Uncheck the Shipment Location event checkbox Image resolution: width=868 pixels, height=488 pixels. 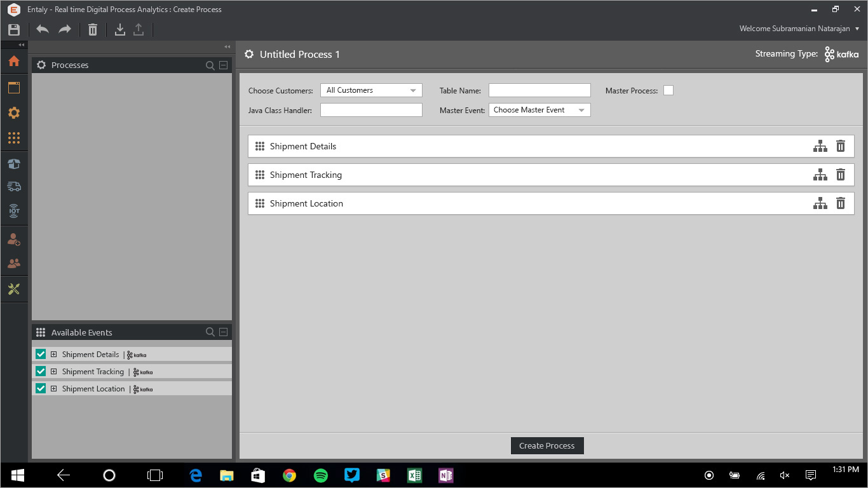41,389
